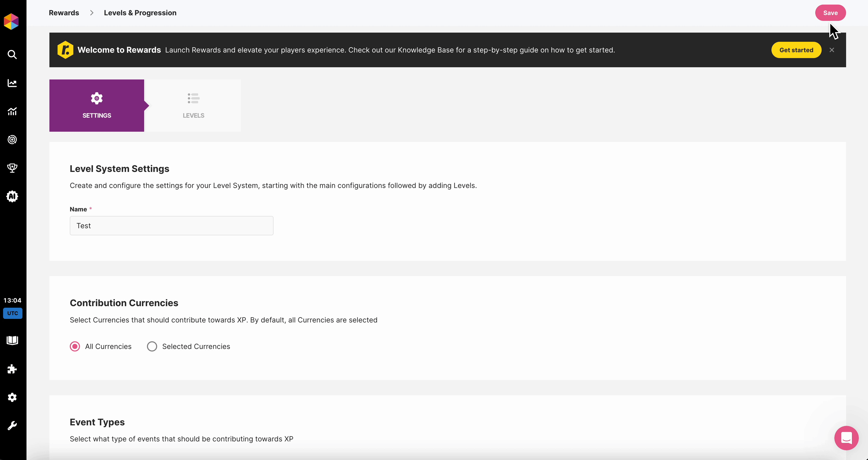Switch to the Settings tab
Image resolution: width=868 pixels, height=460 pixels.
[97, 105]
